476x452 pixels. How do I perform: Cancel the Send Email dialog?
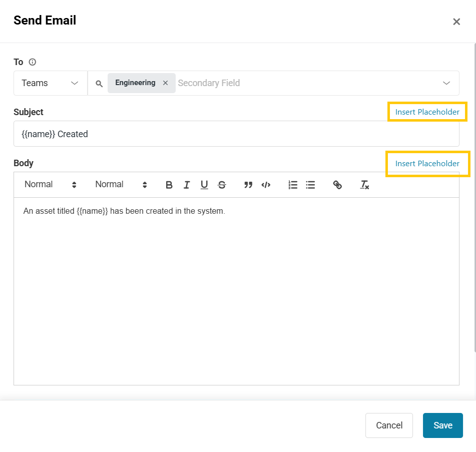tap(389, 425)
